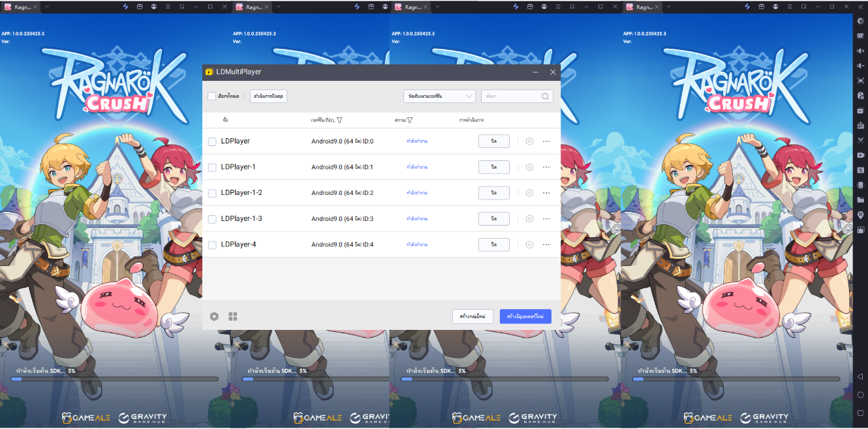
Task: Click the close button for LDPlayer-1-3
Action: tap(494, 218)
